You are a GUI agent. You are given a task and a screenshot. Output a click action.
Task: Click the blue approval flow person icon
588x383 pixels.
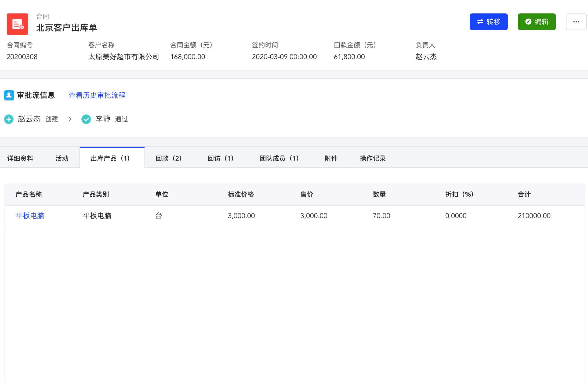click(x=9, y=95)
